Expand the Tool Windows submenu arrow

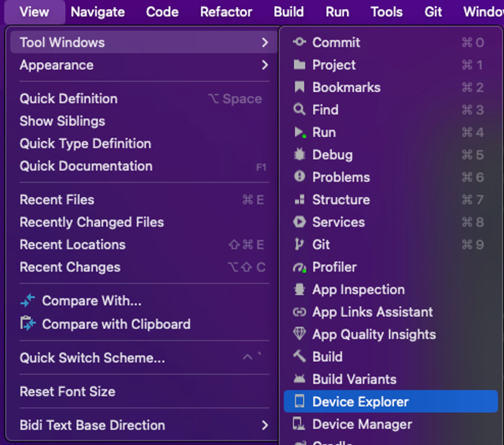265,42
